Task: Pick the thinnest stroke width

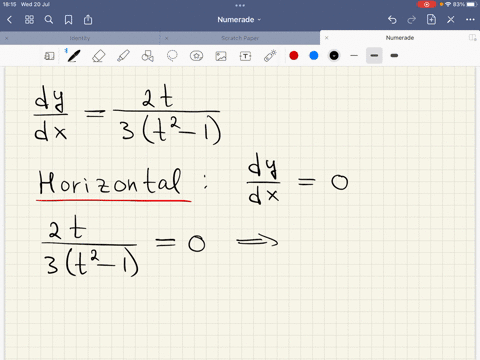Action: [x=354, y=56]
